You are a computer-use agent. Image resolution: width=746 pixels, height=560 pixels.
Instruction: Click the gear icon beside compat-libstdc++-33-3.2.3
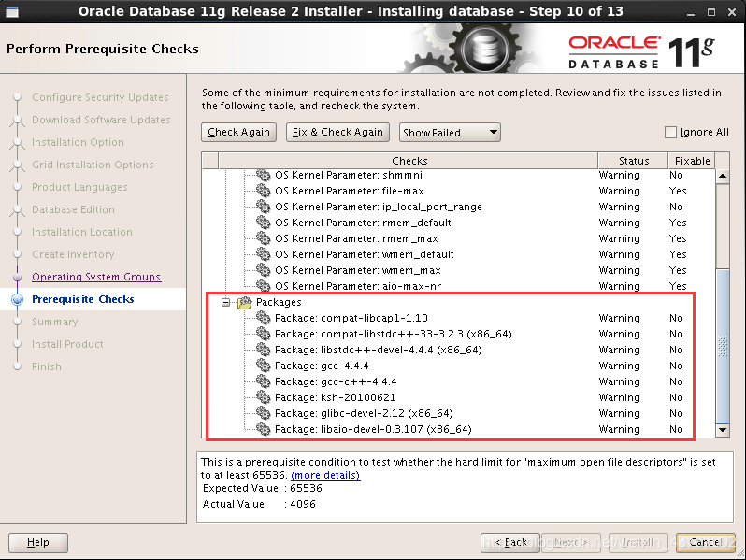coord(263,334)
